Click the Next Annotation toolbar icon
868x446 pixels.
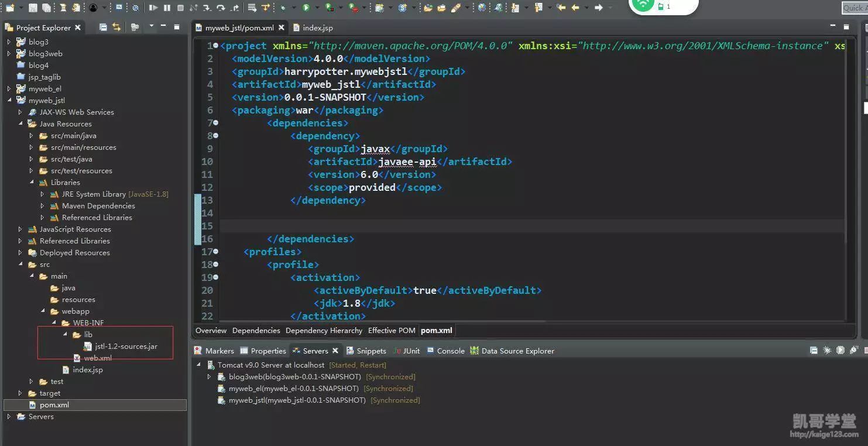point(514,8)
